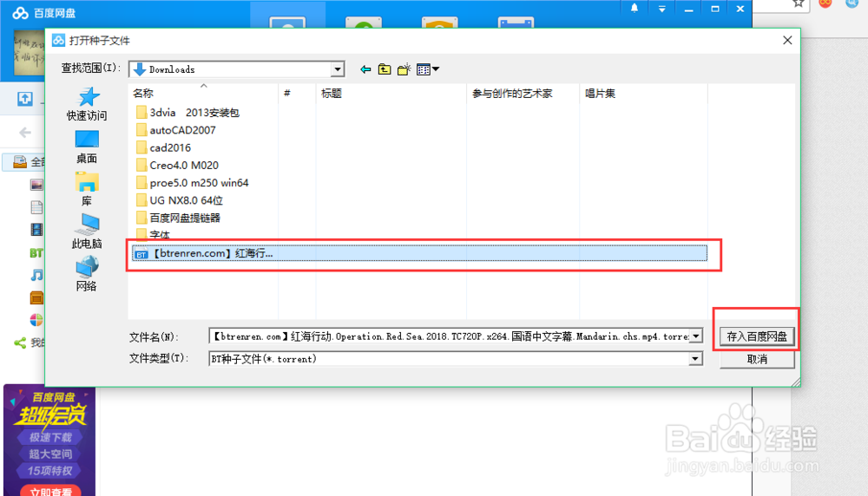This screenshot has height=496, width=868.
Task: Select 网络 in places sidebar
Action: 87,274
